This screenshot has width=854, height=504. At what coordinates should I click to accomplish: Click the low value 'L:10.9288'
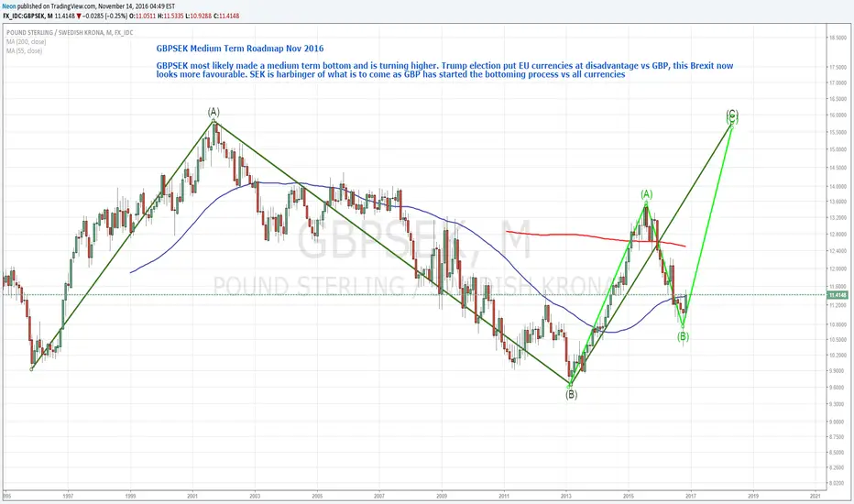tap(199, 16)
